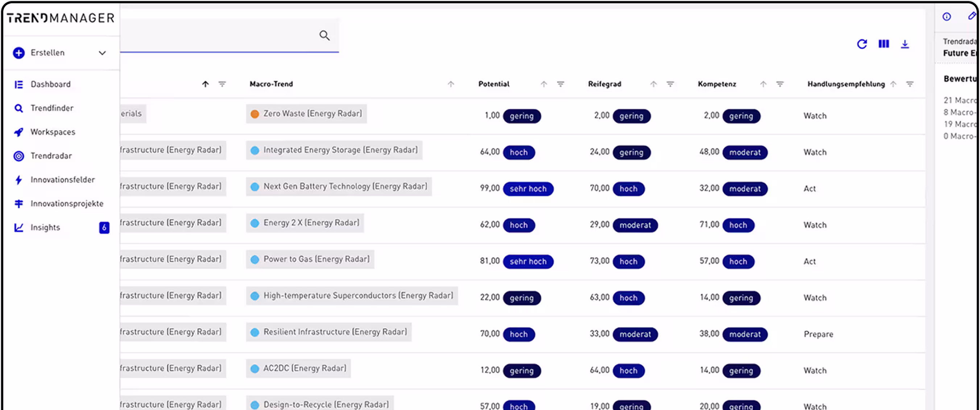This screenshot has height=410, width=980.
Task: Select Innovationsfelder in the sidebar
Action: 63,180
